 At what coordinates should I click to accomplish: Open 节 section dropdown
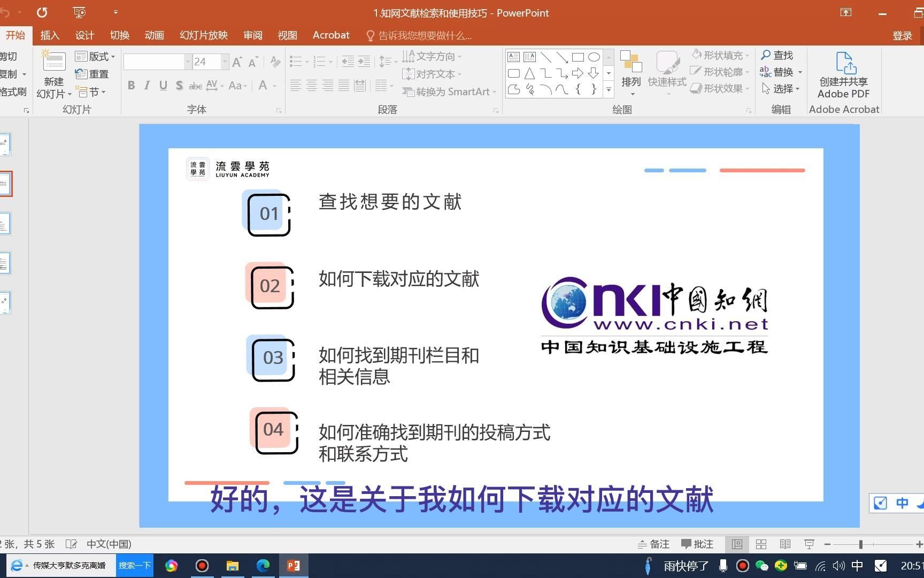(90, 92)
